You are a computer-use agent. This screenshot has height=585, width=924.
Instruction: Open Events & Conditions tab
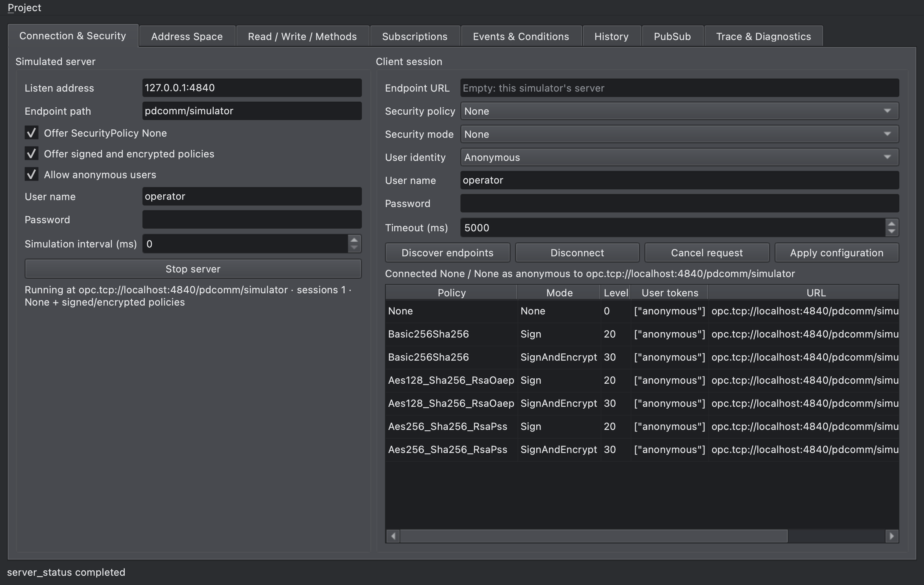(521, 37)
